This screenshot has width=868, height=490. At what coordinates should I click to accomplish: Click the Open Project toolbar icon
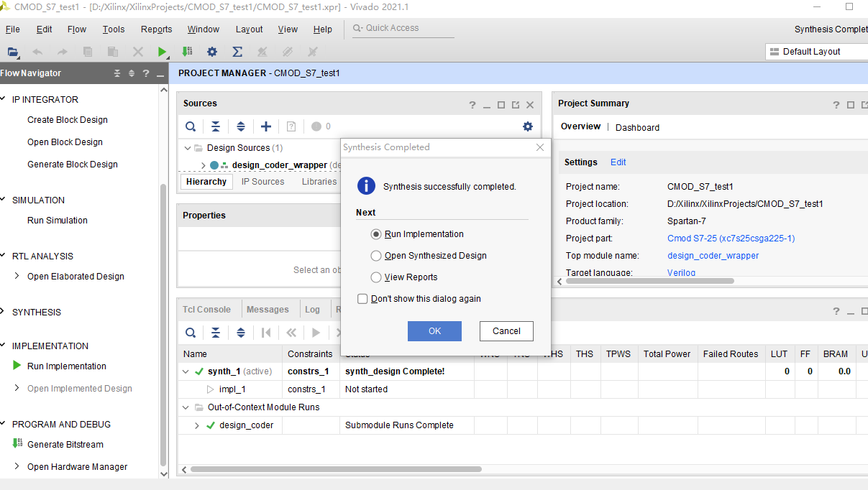click(13, 52)
